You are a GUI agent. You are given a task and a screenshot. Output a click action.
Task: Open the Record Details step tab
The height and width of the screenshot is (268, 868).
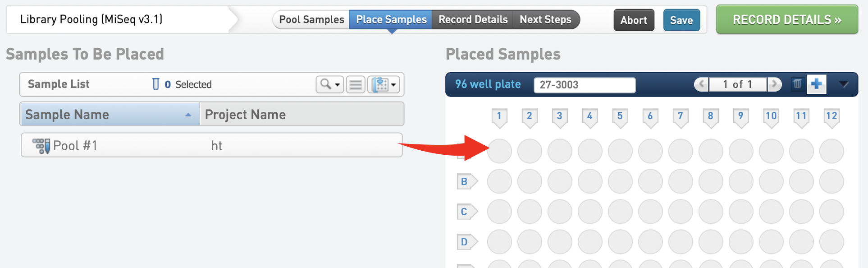pos(473,19)
